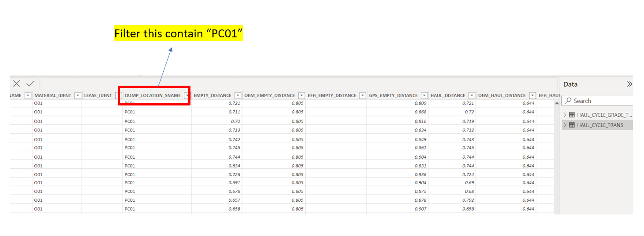The image size is (644, 236).
Task: Expand the HAUL_CYCLE_GRADE_T... table node
Action: pyautogui.click(x=565, y=115)
